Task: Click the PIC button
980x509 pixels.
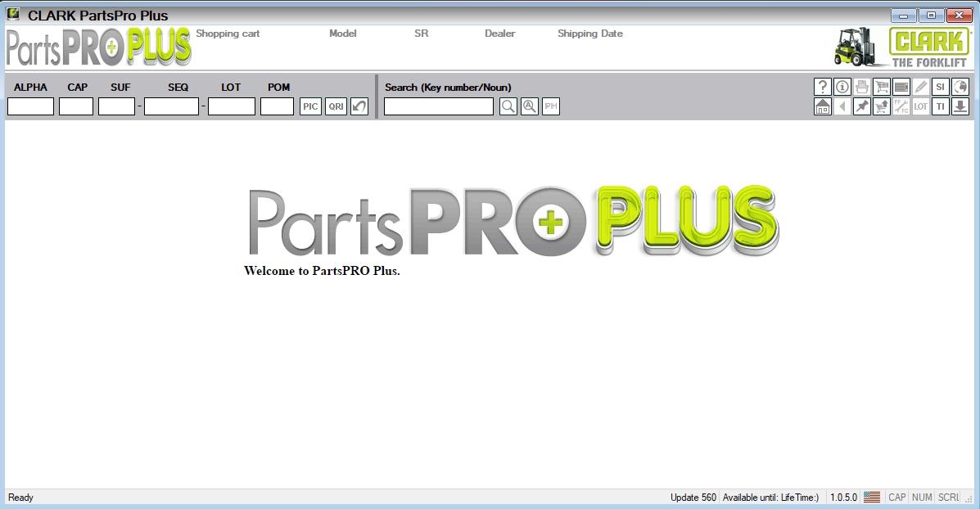Action: [x=310, y=106]
